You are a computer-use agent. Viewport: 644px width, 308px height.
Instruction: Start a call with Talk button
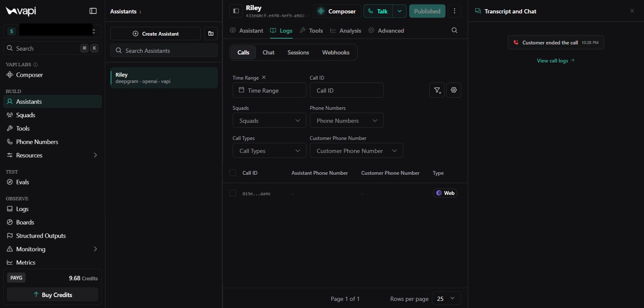click(x=378, y=11)
